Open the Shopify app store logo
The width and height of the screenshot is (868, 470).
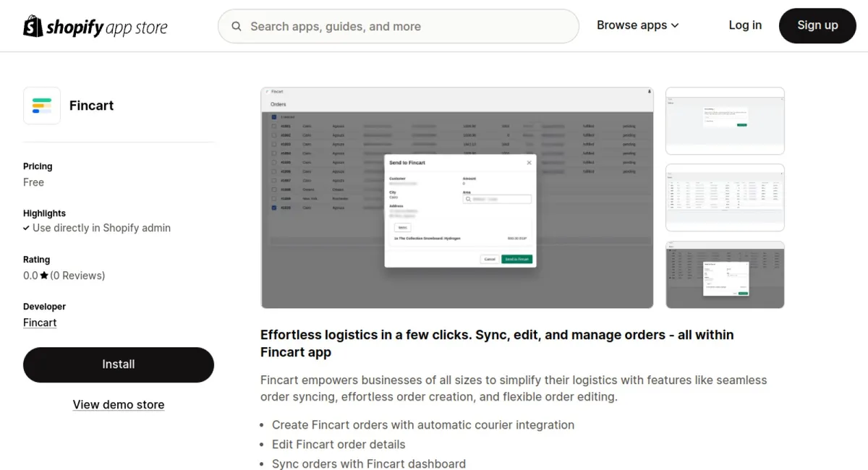coord(95,26)
